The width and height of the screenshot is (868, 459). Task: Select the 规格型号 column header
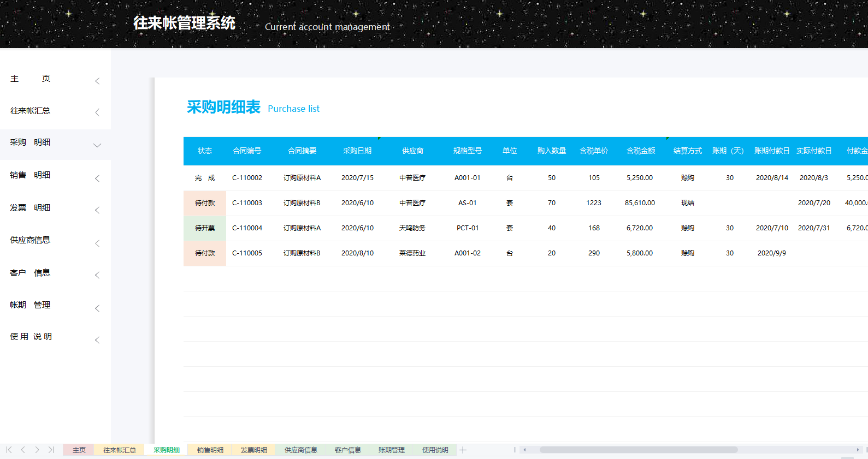coord(468,151)
